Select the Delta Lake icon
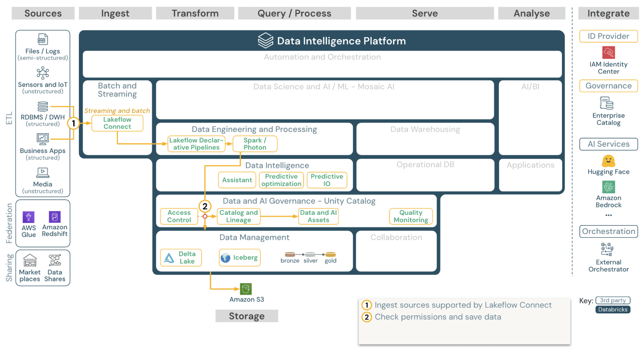 click(169, 257)
